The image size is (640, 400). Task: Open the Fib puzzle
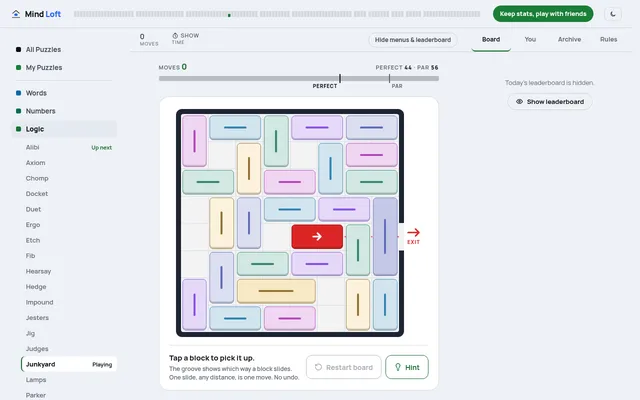(30, 256)
